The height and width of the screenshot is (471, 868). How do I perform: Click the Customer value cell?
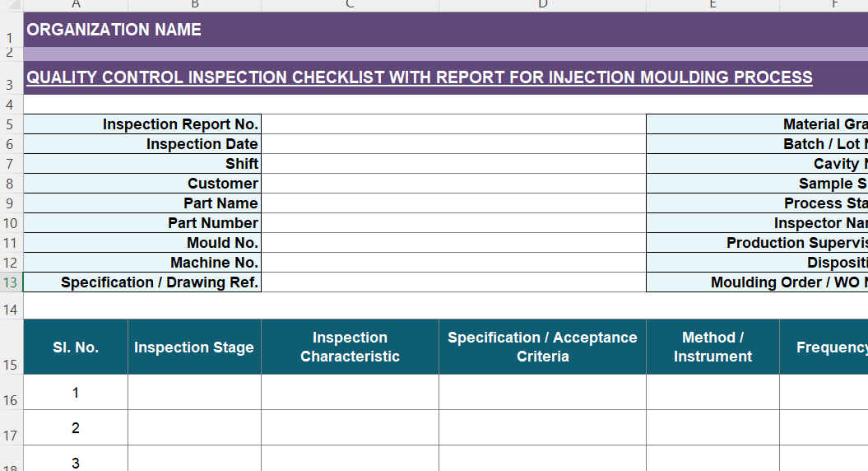point(453,184)
